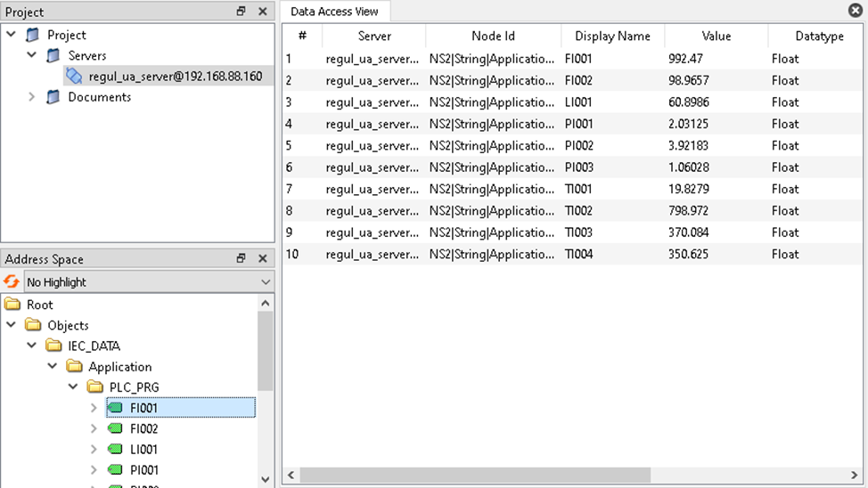Select the PLC_PRG folder label
This screenshot has height=488, width=868.
click(134, 387)
